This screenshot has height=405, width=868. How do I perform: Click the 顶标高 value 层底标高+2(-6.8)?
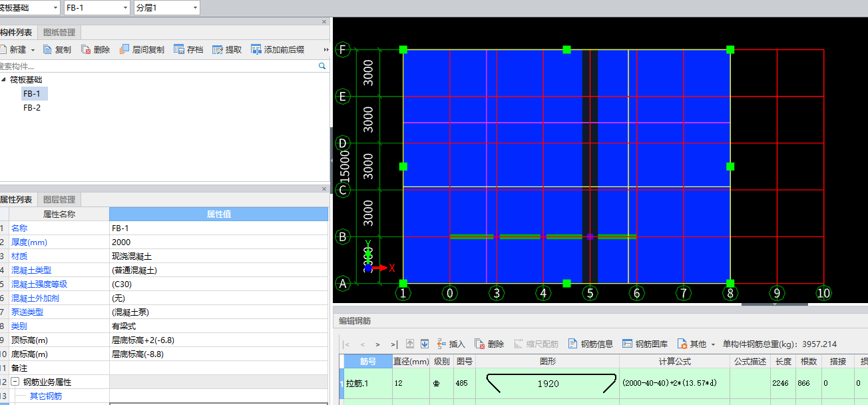pos(218,340)
